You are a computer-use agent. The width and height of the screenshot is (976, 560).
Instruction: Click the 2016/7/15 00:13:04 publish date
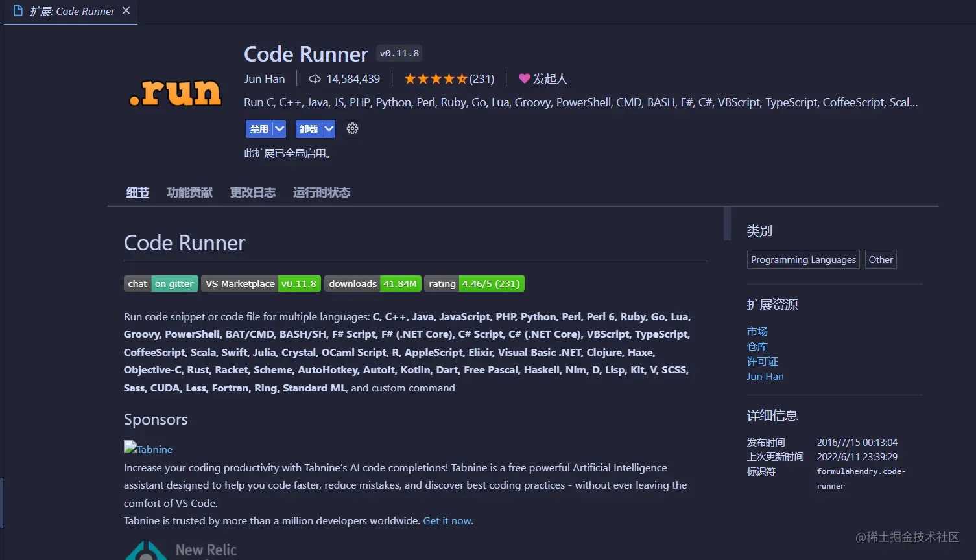coord(857,442)
